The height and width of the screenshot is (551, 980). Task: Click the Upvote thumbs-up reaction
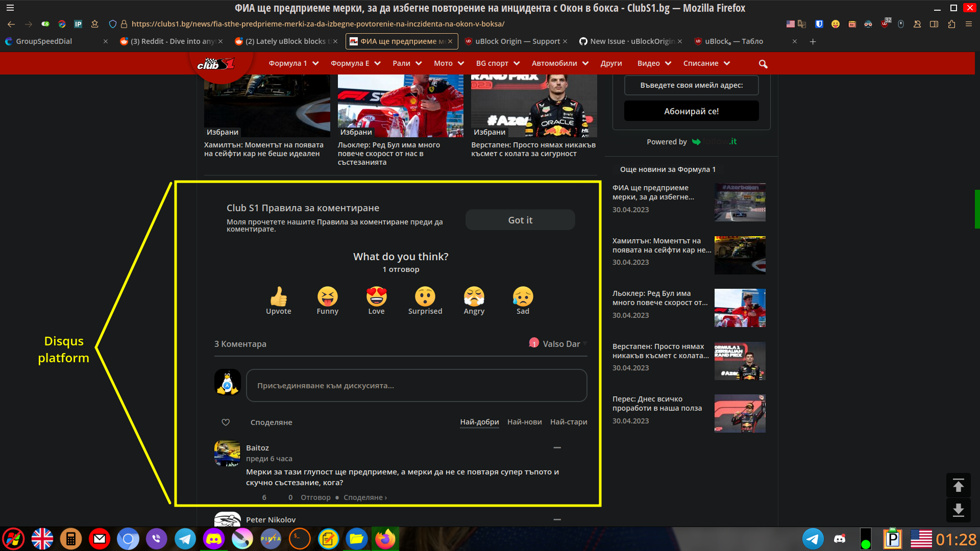tap(278, 297)
